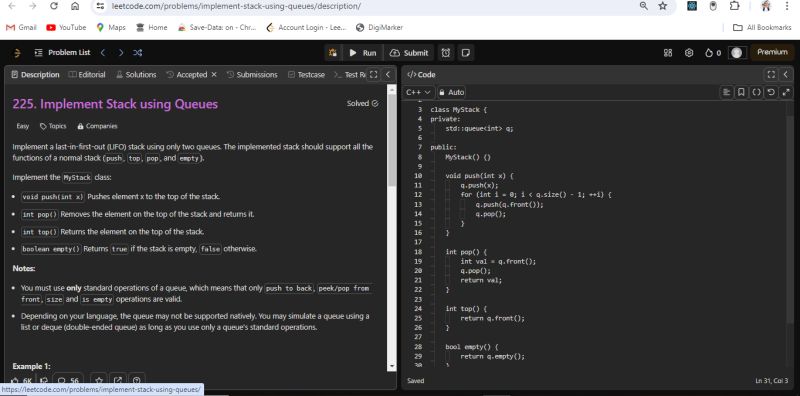Viewport: 800px width, 396px height.
Task: Open the All Bookmarks folder
Action: click(762, 28)
